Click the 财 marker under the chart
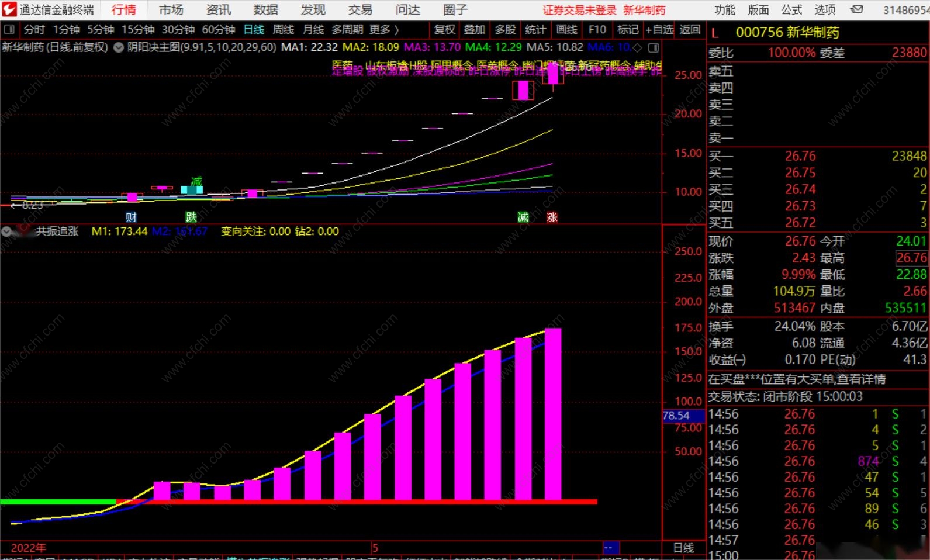 pos(131,217)
